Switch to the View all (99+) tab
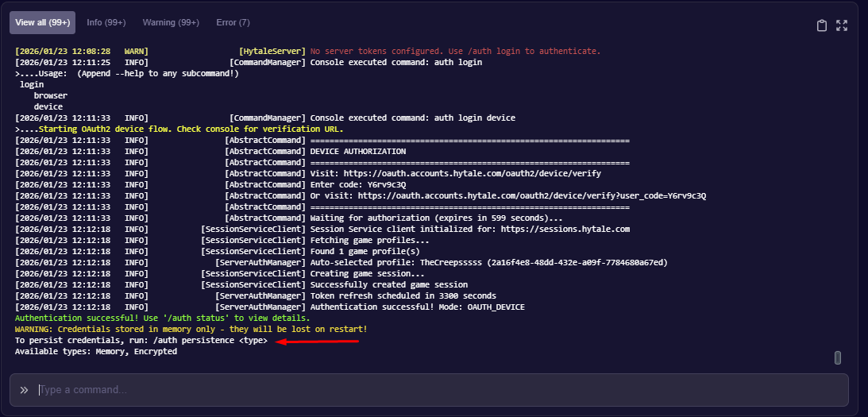 tap(42, 22)
